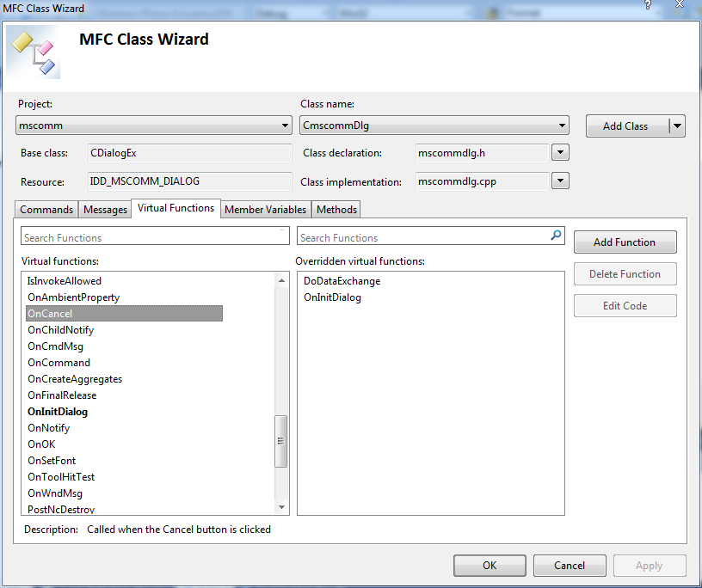Select PostNcDestroy in the list
Viewport: 702px width, 588px height.
coord(61,509)
